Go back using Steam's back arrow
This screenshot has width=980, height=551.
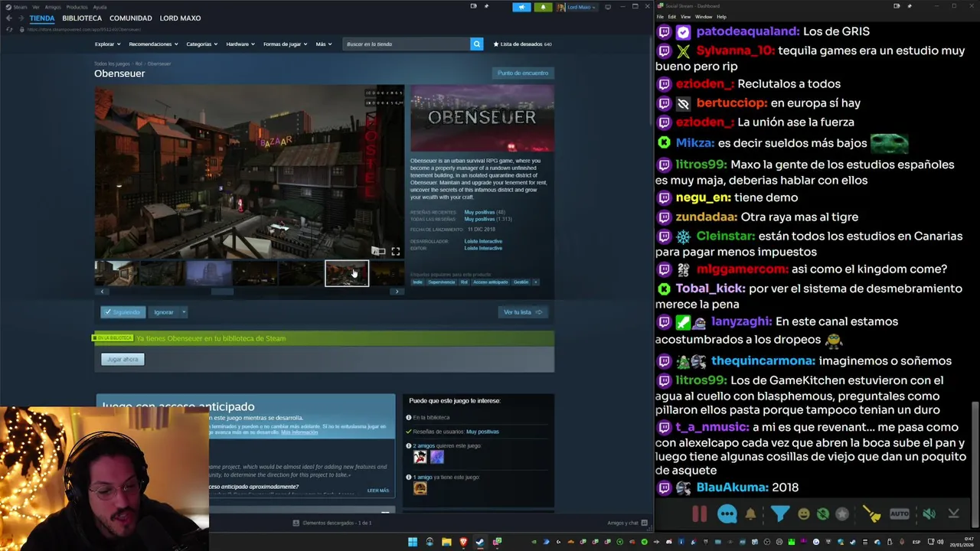(x=8, y=18)
